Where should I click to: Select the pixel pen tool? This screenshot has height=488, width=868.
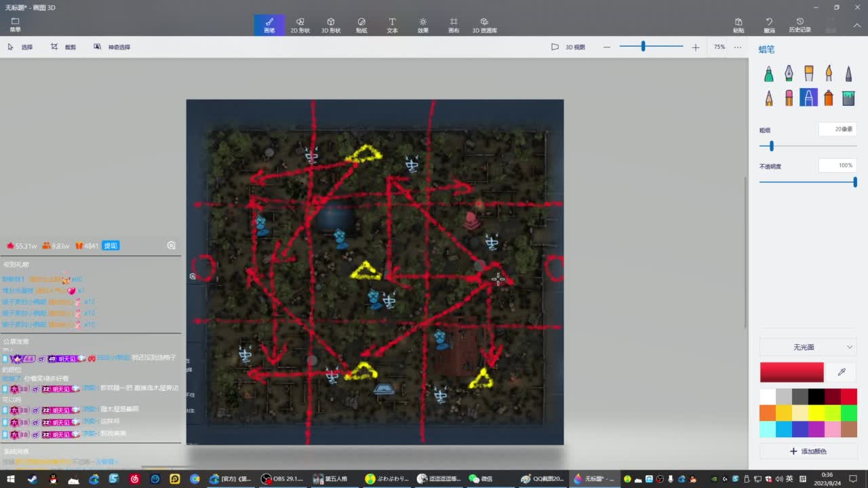[x=848, y=74]
